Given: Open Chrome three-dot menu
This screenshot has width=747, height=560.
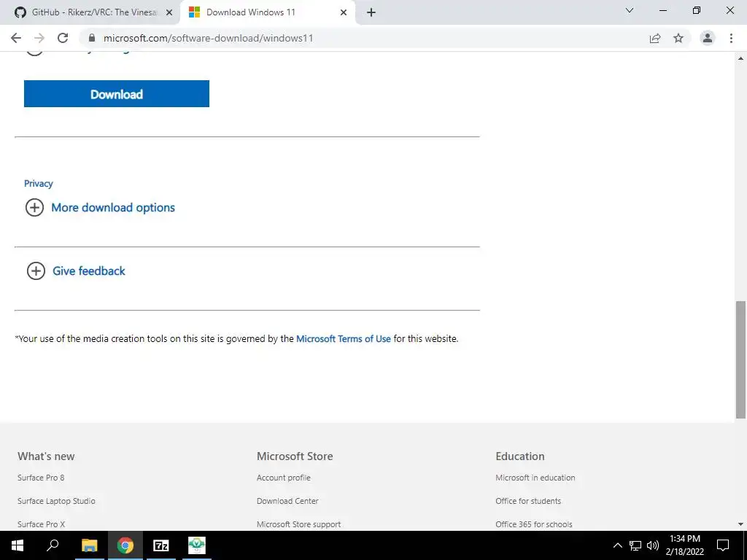Looking at the screenshot, I should pyautogui.click(x=731, y=38).
